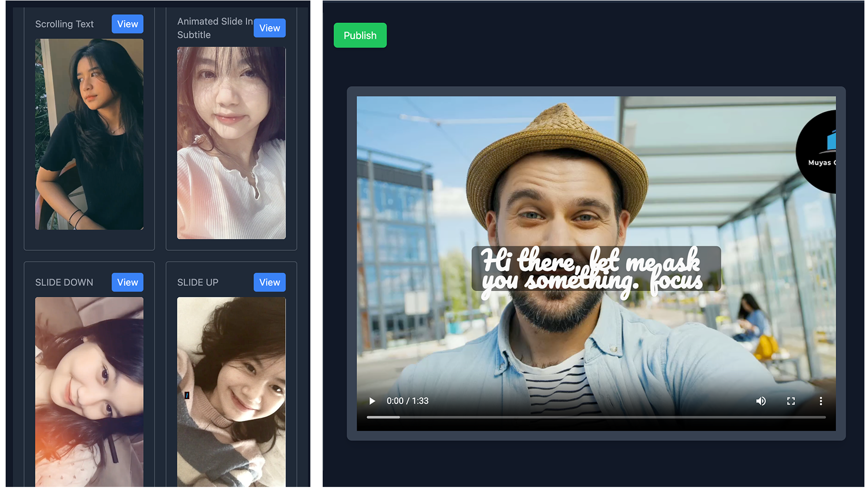Click the video progress bar
Image resolution: width=868 pixels, height=488 pixels.
click(x=596, y=417)
